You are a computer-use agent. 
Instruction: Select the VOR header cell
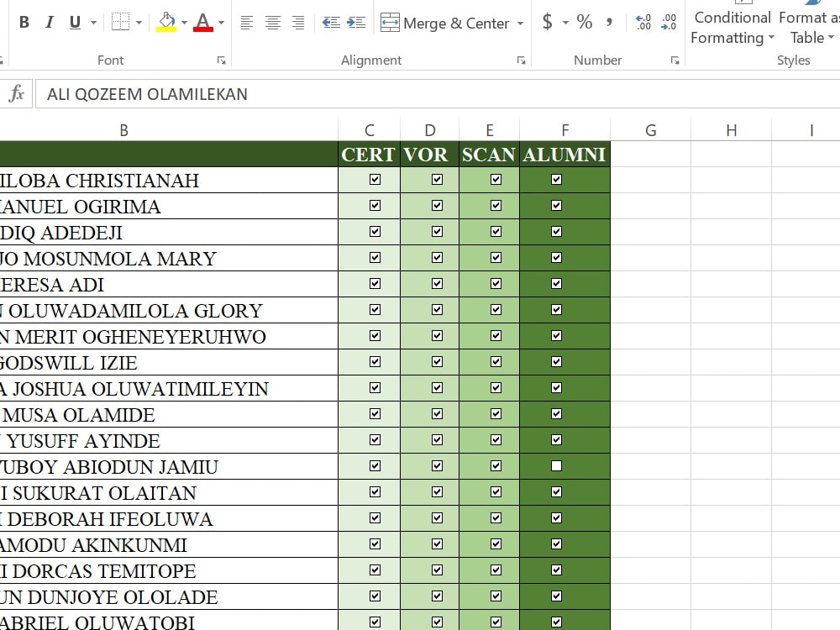(x=429, y=155)
